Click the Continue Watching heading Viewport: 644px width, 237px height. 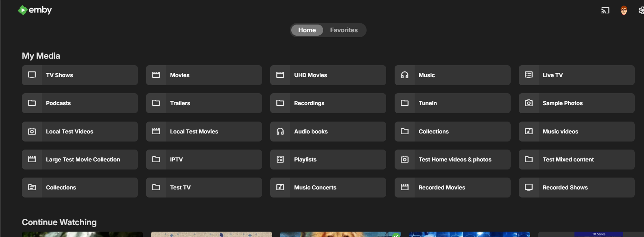59,222
